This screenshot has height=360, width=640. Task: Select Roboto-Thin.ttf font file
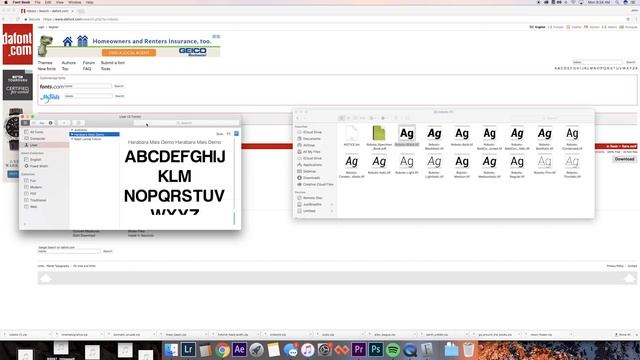click(x=544, y=164)
